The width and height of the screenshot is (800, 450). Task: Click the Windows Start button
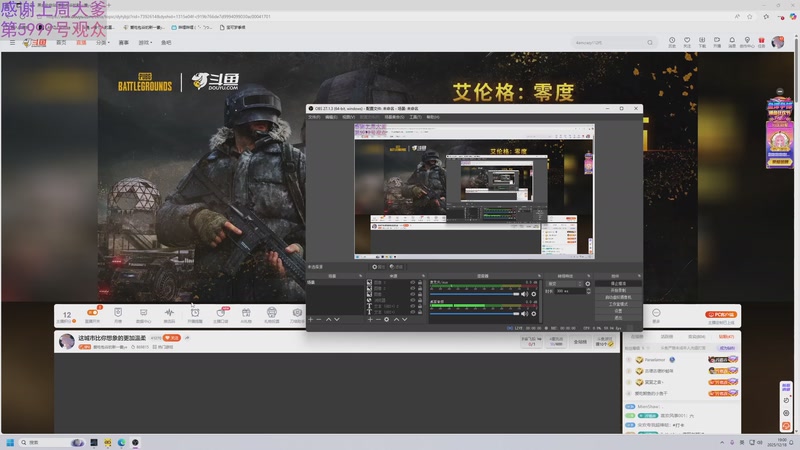pos(10,442)
